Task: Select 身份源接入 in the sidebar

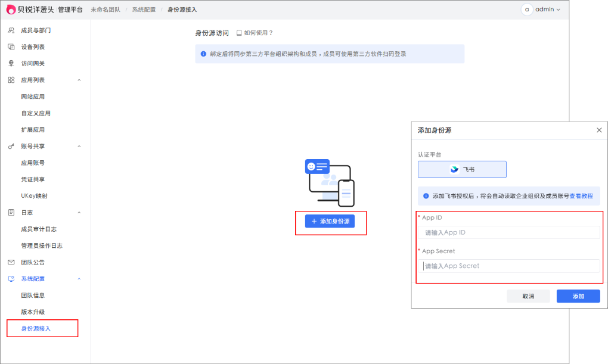Action: coord(36,328)
